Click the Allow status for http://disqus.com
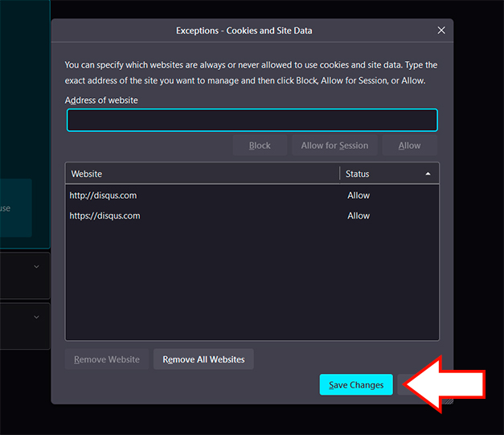 359,195
